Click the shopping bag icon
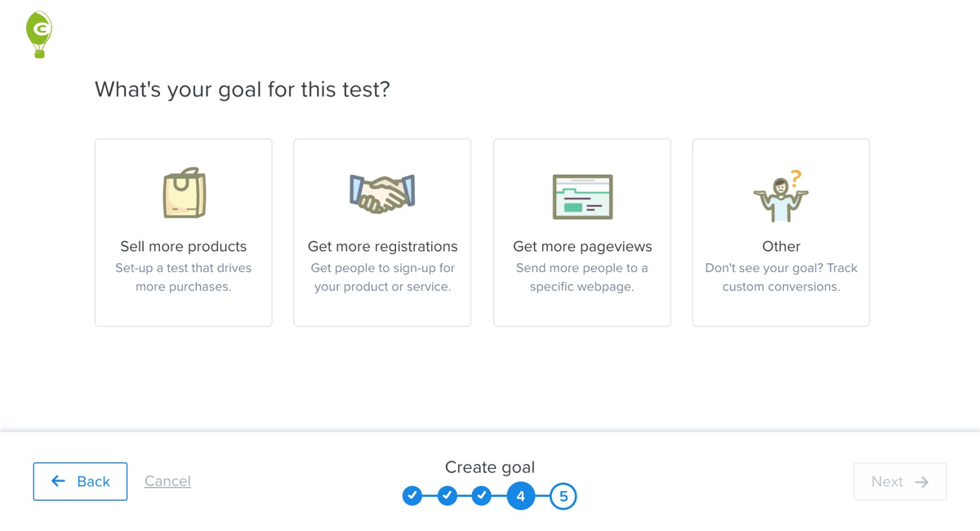Viewport: 980px width, 531px height. (x=184, y=194)
